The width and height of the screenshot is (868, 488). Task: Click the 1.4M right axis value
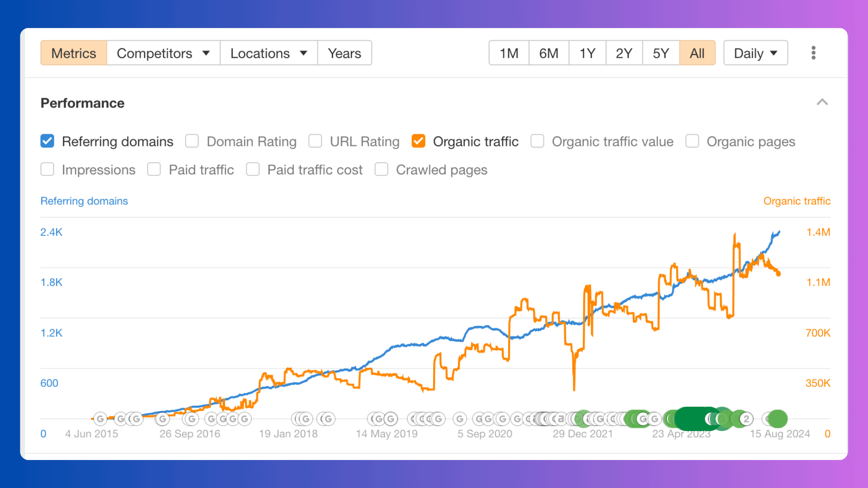pos(818,232)
